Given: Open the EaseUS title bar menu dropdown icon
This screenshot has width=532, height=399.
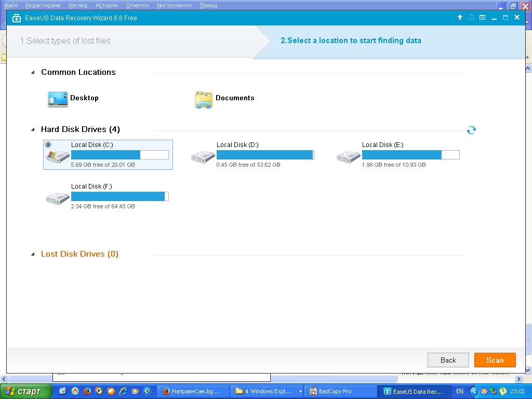Looking at the screenshot, I should [x=482, y=17].
